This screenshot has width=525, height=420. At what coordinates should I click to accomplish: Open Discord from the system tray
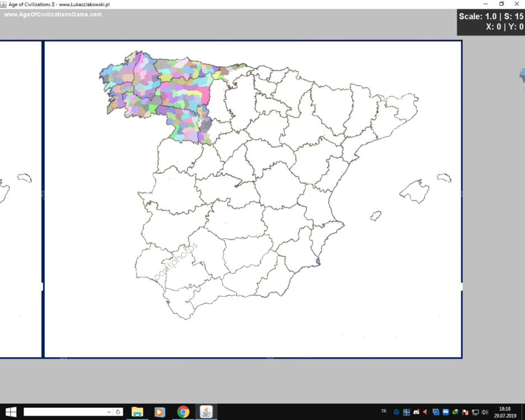click(x=416, y=412)
